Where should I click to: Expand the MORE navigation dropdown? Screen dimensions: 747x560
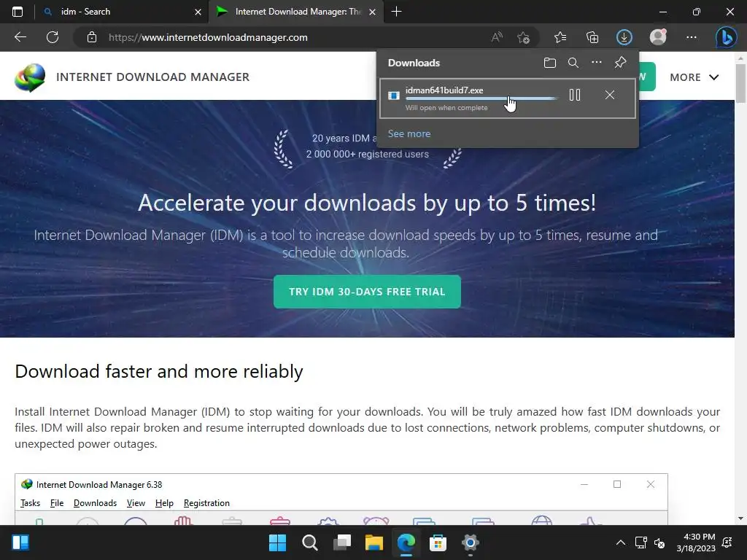tap(694, 77)
